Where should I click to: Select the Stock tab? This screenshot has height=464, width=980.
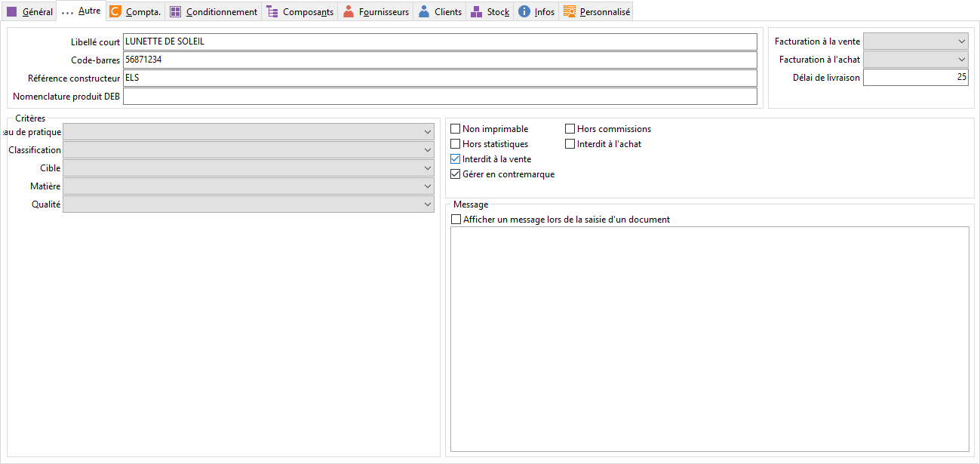point(490,12)
